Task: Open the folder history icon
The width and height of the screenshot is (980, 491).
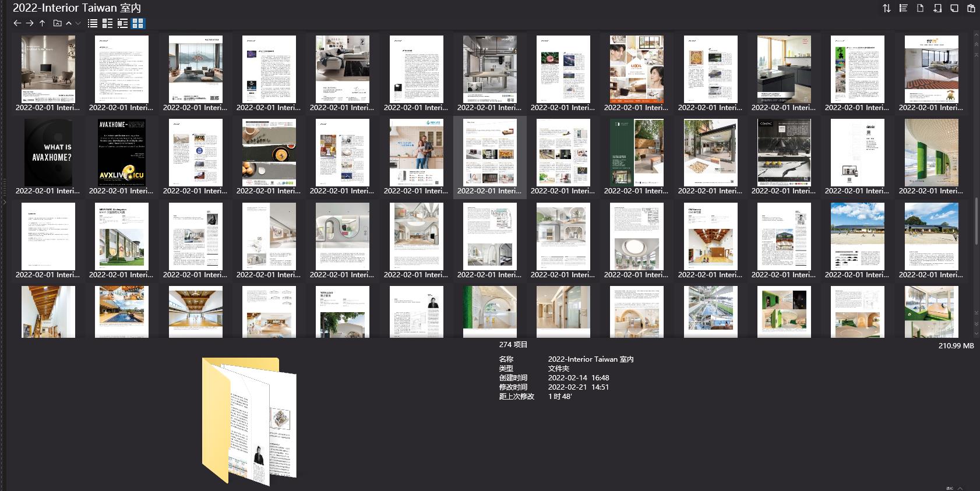Action: (57, 23)
